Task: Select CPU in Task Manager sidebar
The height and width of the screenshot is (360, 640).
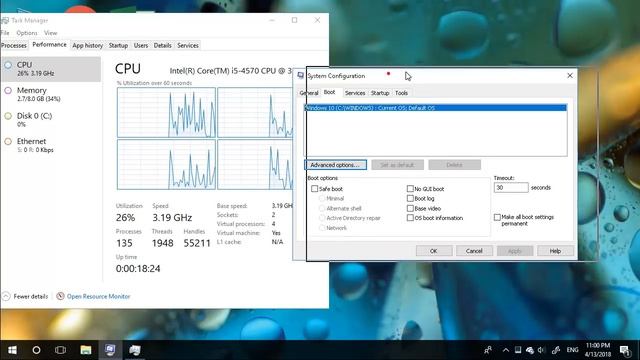Action: click(51, 69)
